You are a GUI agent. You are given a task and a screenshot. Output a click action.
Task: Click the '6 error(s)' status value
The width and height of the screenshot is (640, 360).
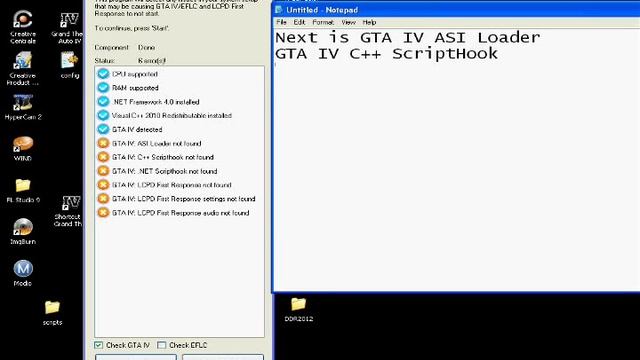click(x=152, y=61)
